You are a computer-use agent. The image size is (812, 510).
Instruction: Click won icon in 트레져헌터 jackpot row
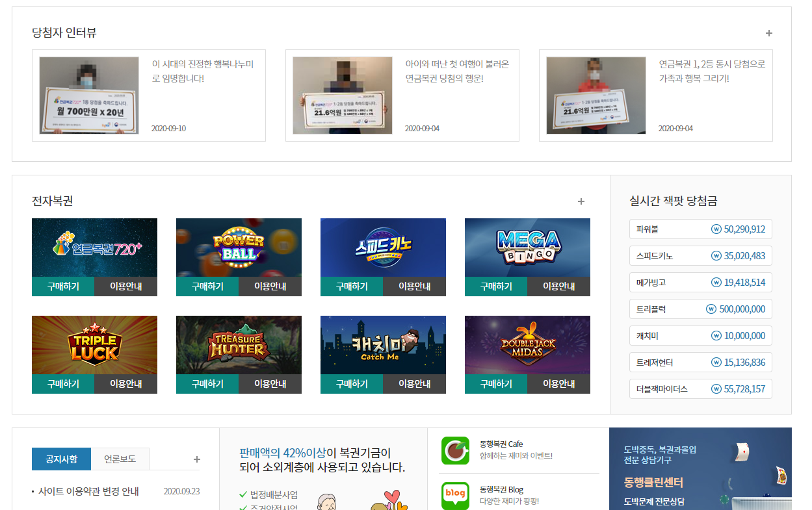[x=716, y=363]
